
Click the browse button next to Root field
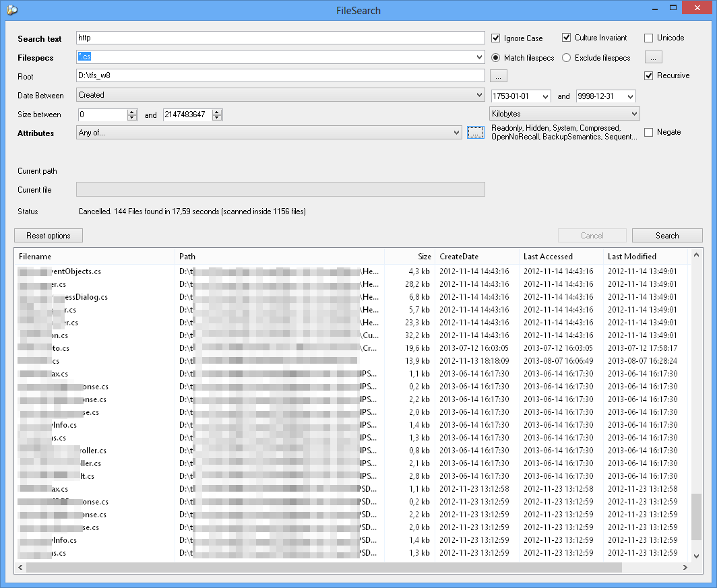(499, 76)
